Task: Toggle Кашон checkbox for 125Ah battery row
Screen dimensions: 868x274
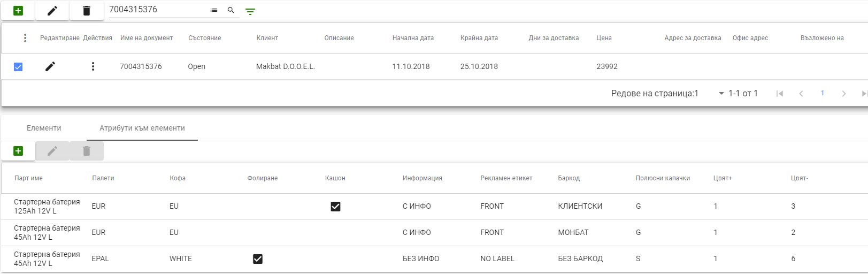Action: point(335,207)
